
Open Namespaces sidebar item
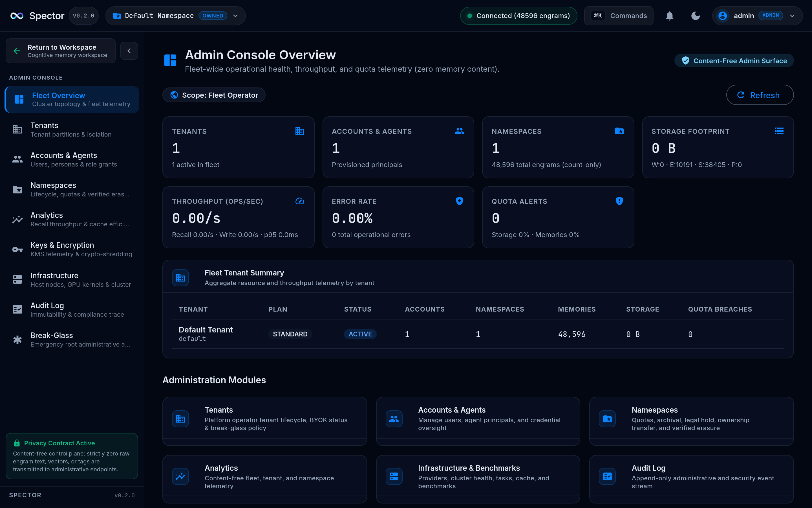(72, 189)
